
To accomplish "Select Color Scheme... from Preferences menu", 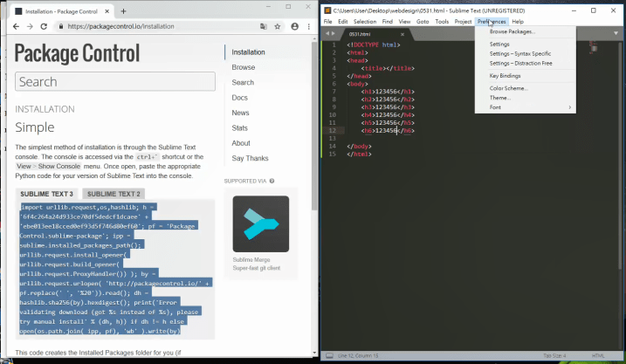I will 508,88.
